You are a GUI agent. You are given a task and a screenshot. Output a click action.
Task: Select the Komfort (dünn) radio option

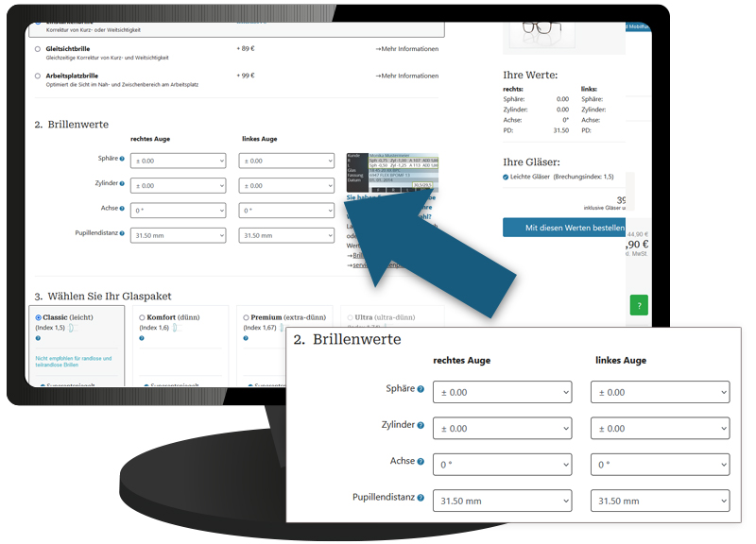(142, 317)
